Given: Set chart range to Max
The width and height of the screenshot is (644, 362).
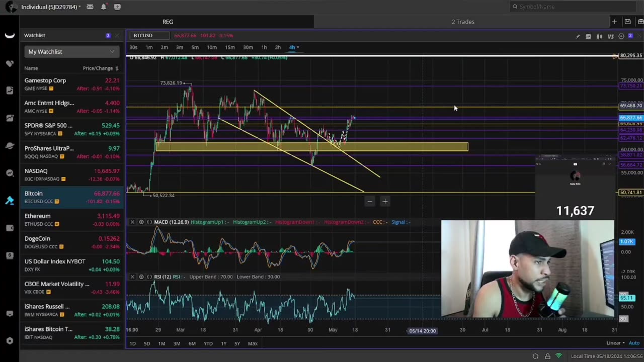Looking at the screenshot, I should tap(253, 343).
